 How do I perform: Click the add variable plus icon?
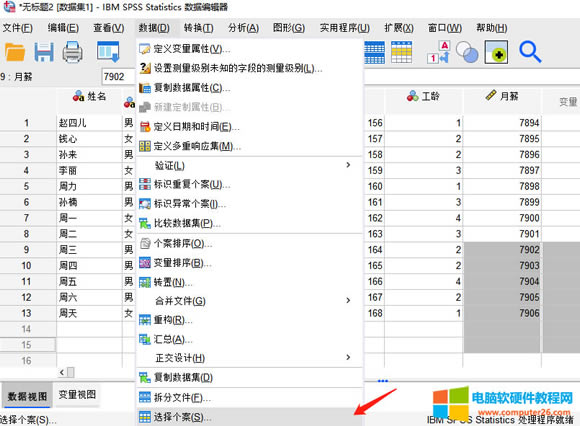pos(496,52)
